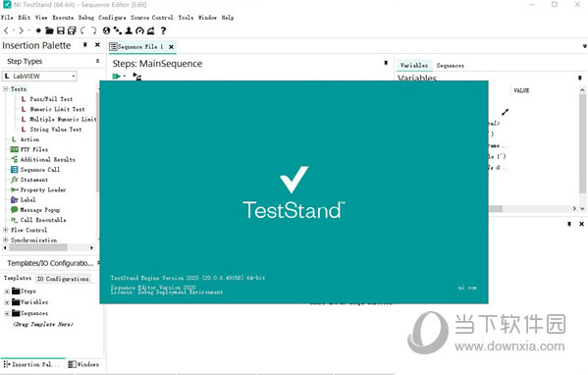Image resolution: width=588 pixels, height=375 pixels.
Task: Open the run arrow dropdown in Steps pane
Action: 124,77
